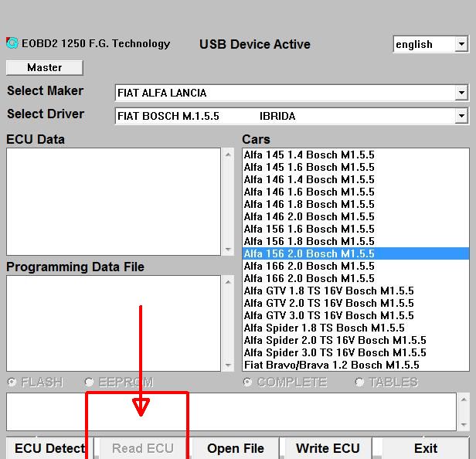Select Fiat Bravo/Brava 1.2 Bosch M1.5.5
This screenshot has width=476, height=459.
coord(355,365)
